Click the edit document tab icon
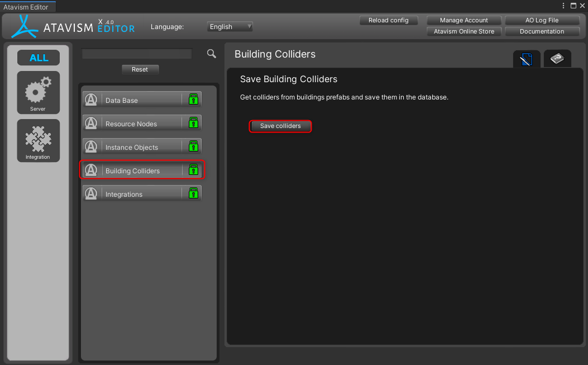Image resolution: width=588 pixels, height=365 pixels. click(526, 59)
